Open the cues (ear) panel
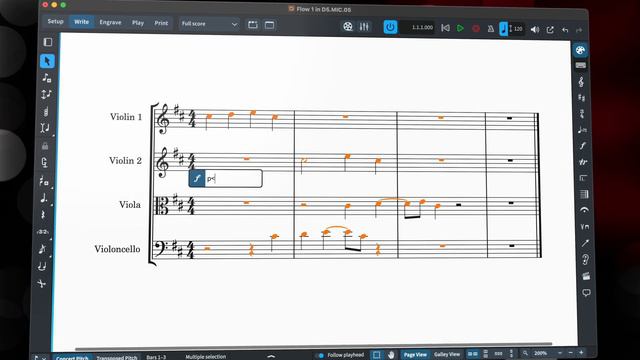The width and height of the screenshot is (640, 360). tap(586, 260)
